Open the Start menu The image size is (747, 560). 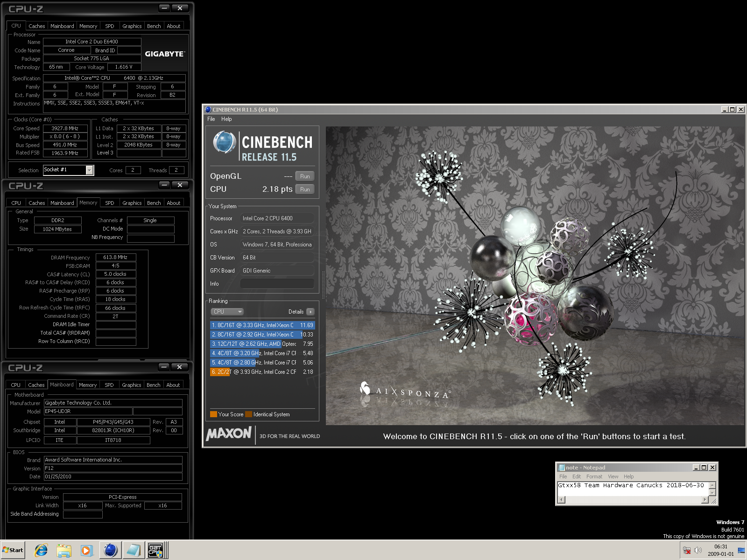click(13, 550)
